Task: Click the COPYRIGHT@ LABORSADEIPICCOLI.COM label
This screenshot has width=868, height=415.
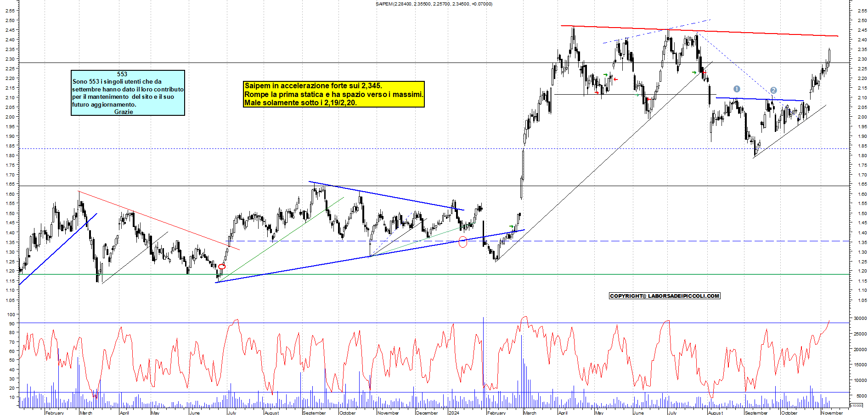Action: click(665, 296)
